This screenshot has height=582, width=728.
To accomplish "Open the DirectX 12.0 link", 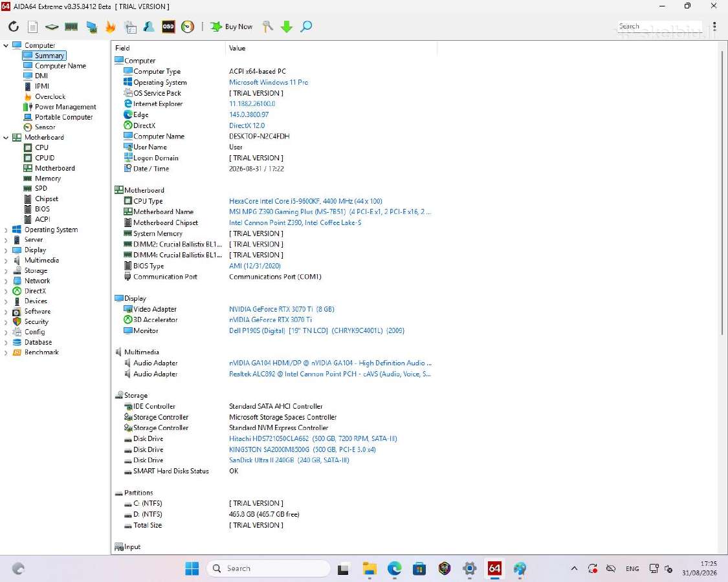I will tap(247, 125).
